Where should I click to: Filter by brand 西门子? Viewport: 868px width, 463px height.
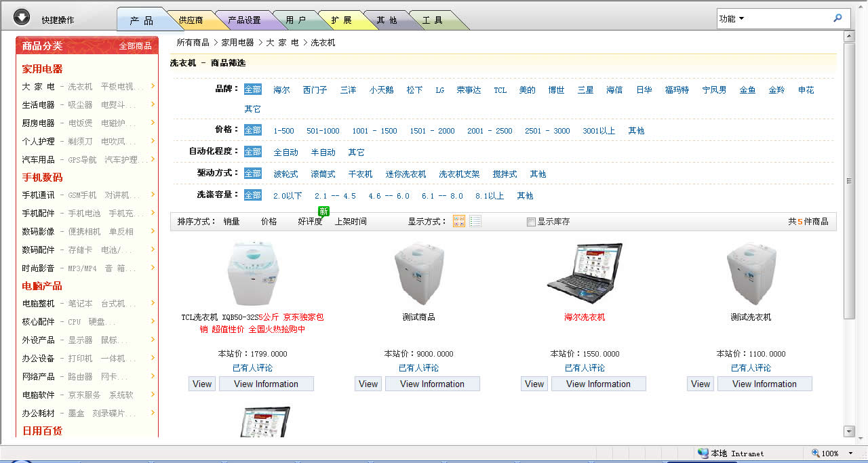coord(315,90)
